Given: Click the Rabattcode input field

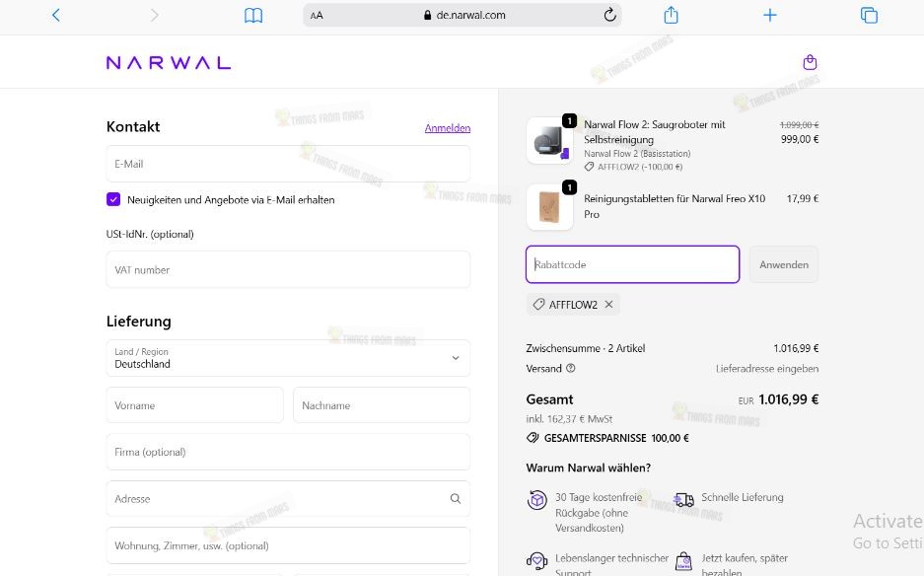Looking at the screenshot, I should coord(632,264).
